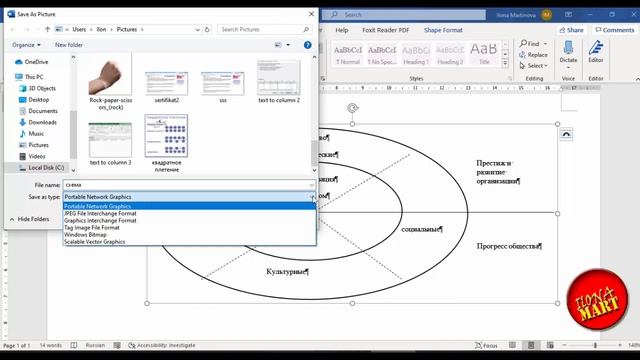Screen dimensions: 640x360
Task: Choose Graphics Interchange Format
Action: click(x=189, y=220)
